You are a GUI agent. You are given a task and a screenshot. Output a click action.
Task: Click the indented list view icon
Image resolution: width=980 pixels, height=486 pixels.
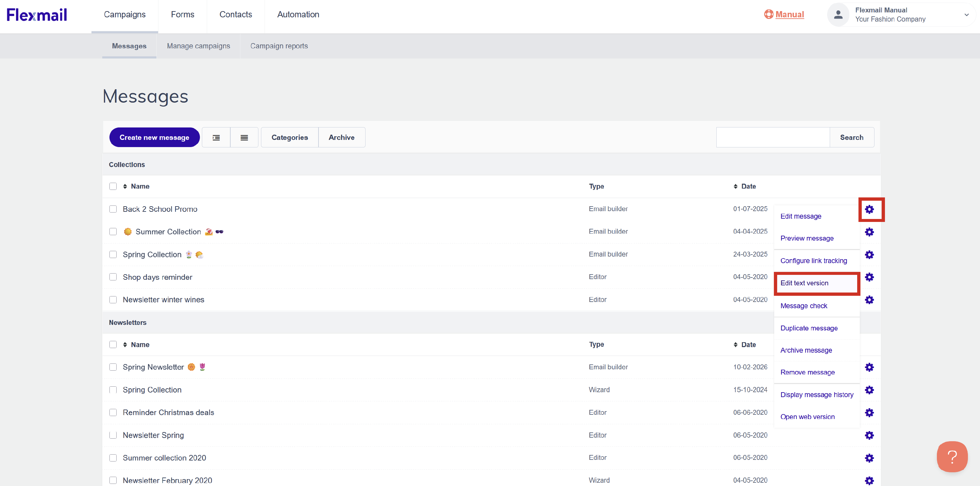tap(216, 137)
